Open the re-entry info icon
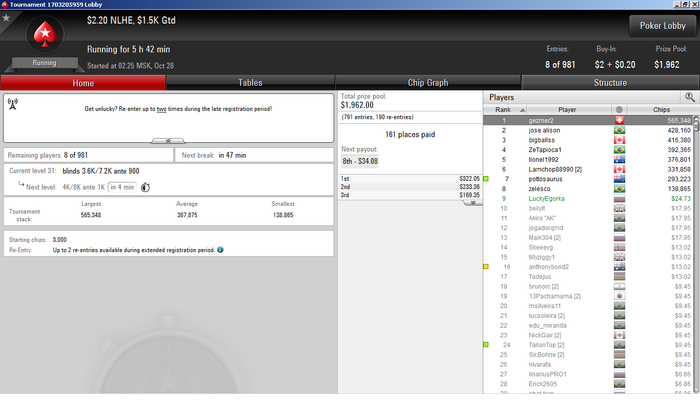700x418 pixels. click(221, 250)
